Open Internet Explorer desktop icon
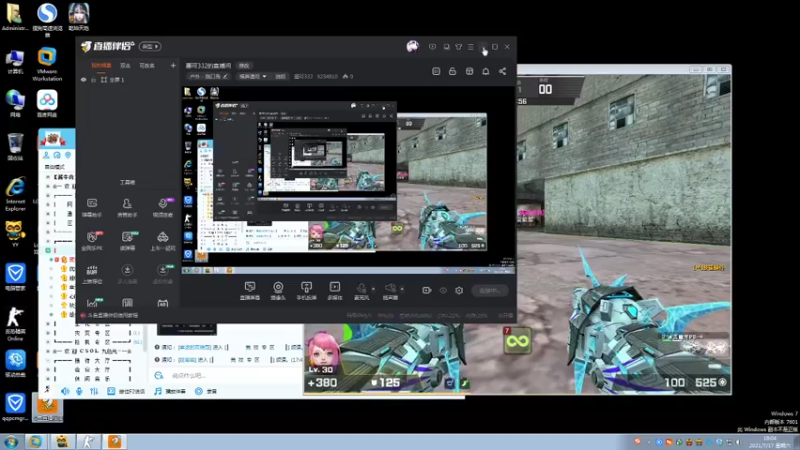This screenshot has height=450, width=800. pyautogui.click(x=15, y=194)
